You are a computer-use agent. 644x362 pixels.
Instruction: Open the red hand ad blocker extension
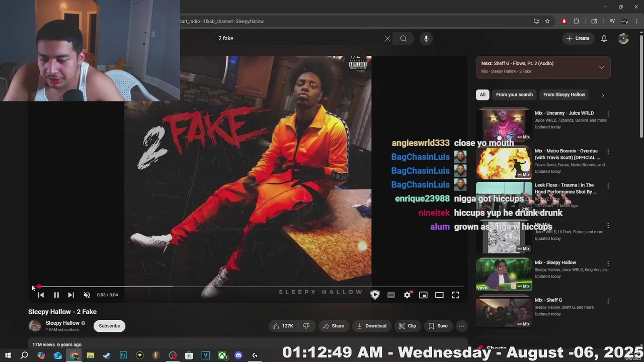click(564, 21)
